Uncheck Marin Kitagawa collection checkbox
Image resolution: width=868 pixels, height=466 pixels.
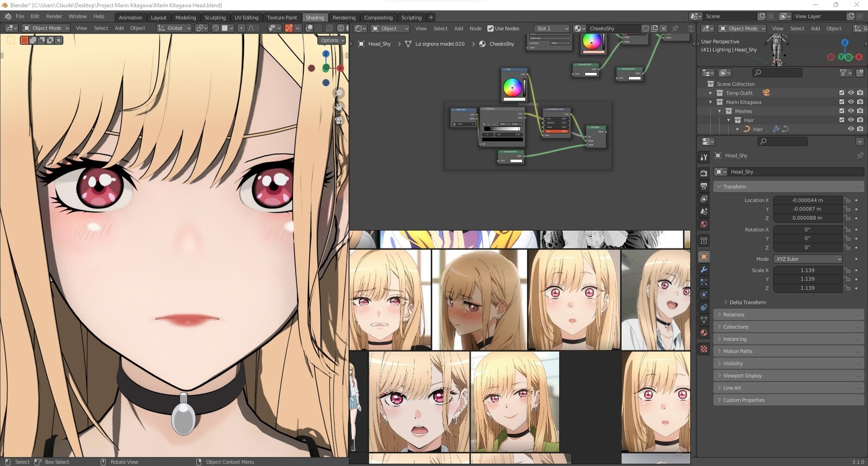coord(842,102)
